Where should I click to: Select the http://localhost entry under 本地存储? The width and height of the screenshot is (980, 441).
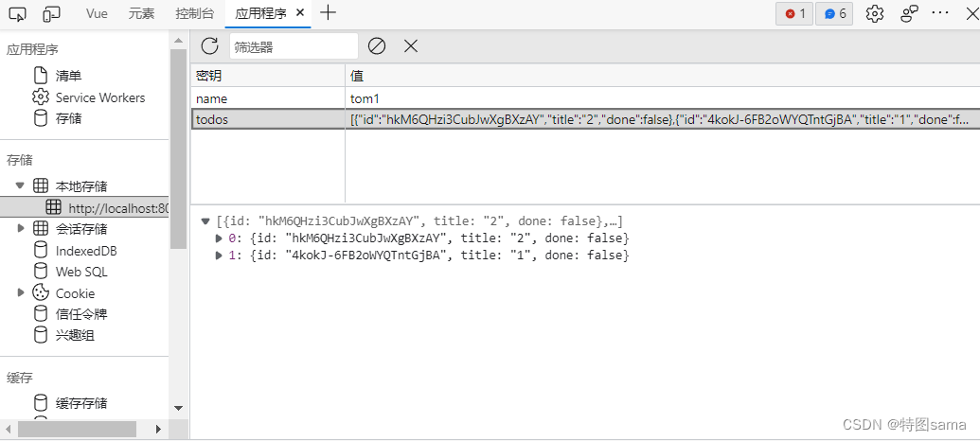[x=84, y=208]
